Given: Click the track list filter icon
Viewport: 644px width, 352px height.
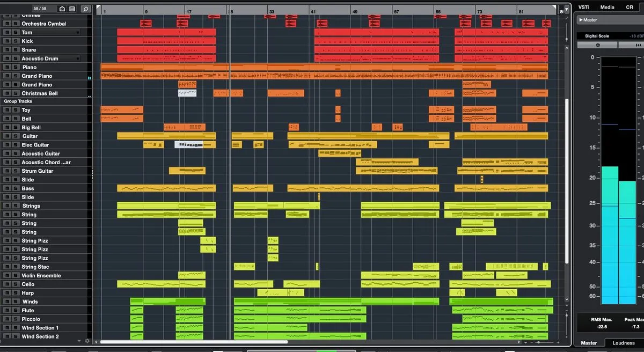Looking at the screenshot, I should pos(72,9).
